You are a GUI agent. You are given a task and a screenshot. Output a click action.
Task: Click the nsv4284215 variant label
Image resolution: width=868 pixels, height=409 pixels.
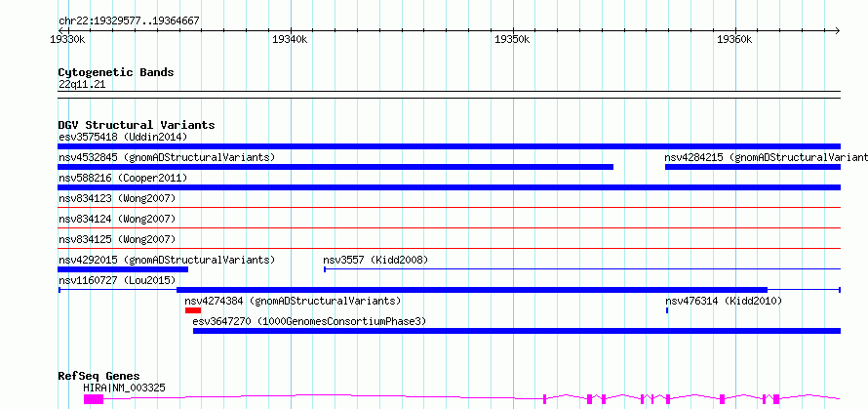pyautogui.click(x=767, y=157)
